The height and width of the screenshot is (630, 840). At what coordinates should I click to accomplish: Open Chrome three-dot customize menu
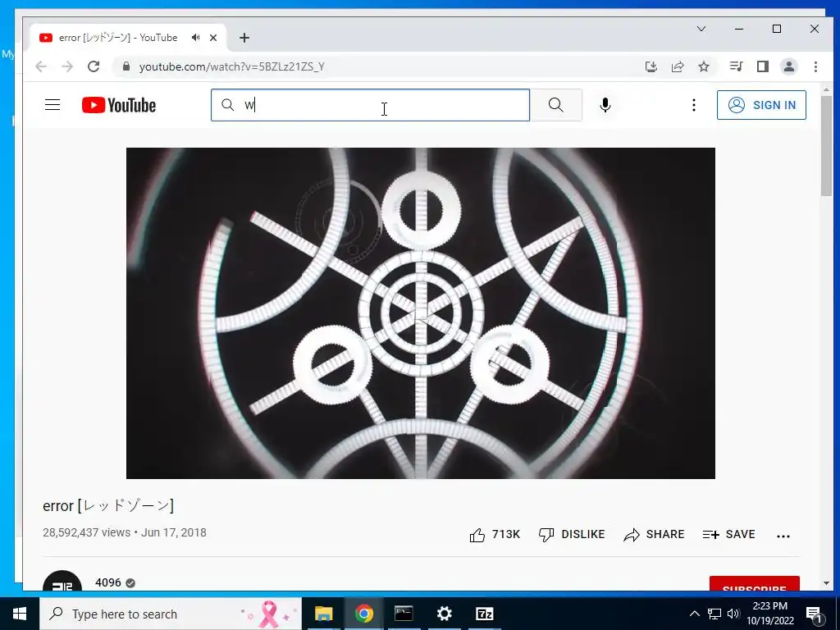click(x=815, y=66)
